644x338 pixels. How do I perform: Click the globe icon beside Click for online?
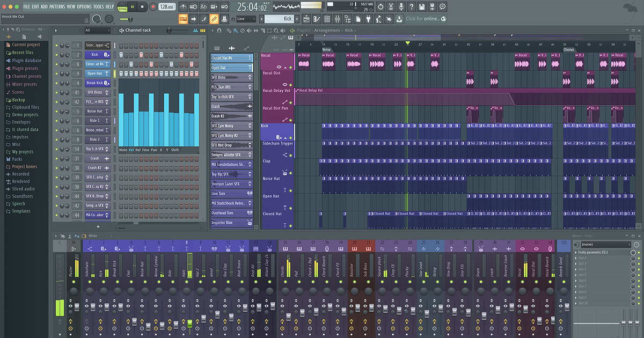(443, 19)
